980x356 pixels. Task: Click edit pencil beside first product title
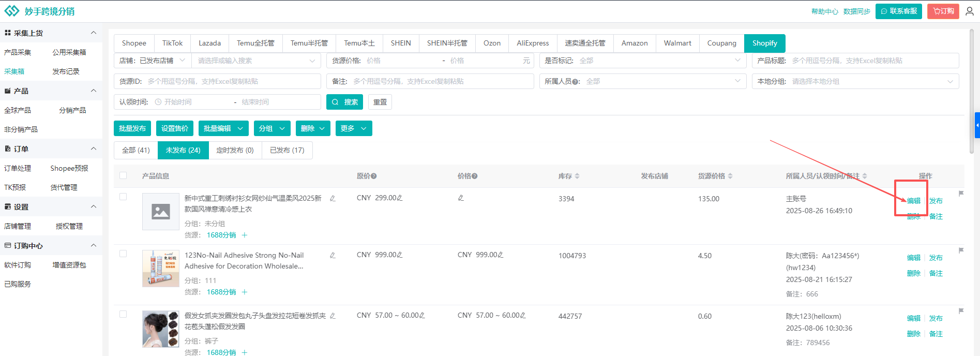pos(333,198)
